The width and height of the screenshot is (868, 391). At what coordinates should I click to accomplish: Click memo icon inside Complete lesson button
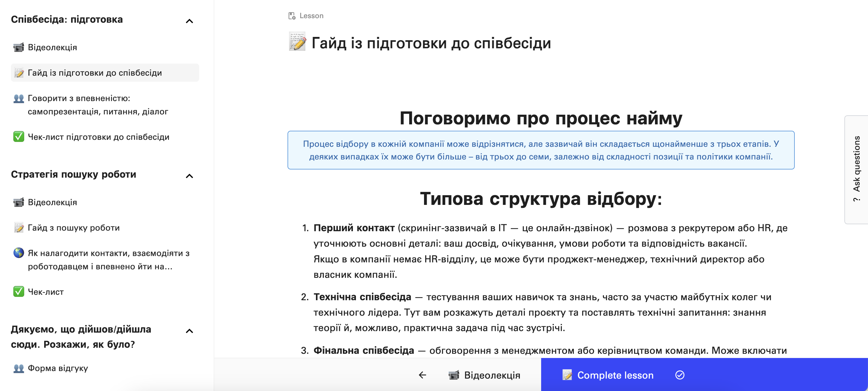(x=567, y=375)
